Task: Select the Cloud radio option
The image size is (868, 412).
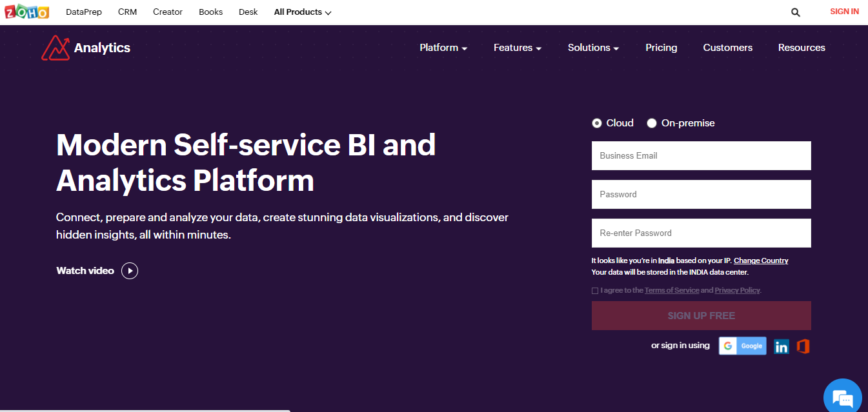Action: pyautogui.click(x=597, y=123)
